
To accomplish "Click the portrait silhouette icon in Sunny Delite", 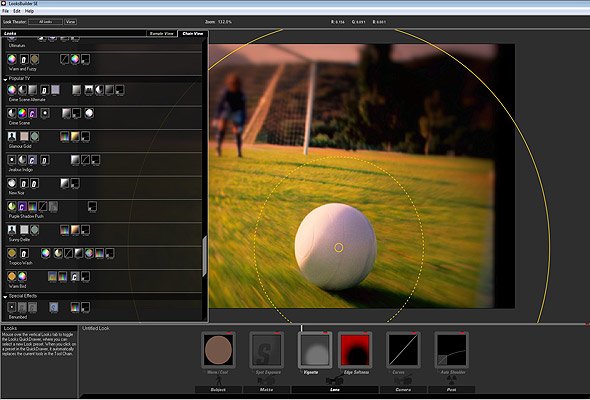I will 12,230.
